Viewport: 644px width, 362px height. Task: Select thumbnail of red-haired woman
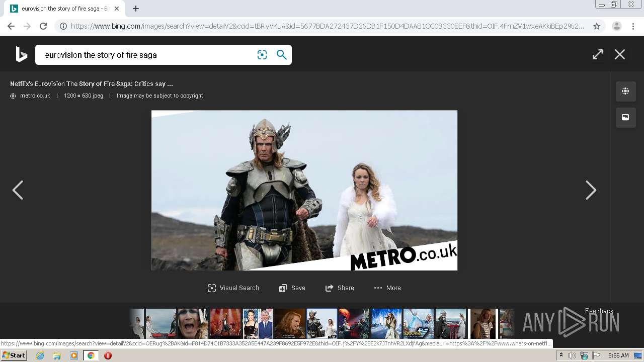pos(290,323)
